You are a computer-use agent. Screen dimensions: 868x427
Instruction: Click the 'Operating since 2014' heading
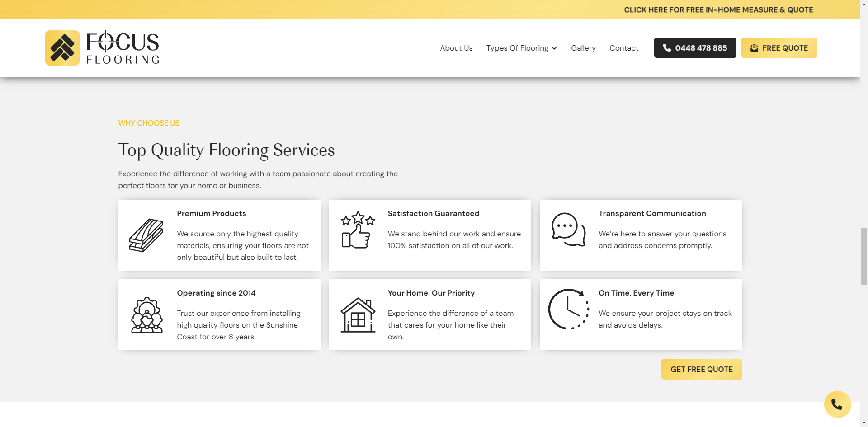[x=216, y=293]
